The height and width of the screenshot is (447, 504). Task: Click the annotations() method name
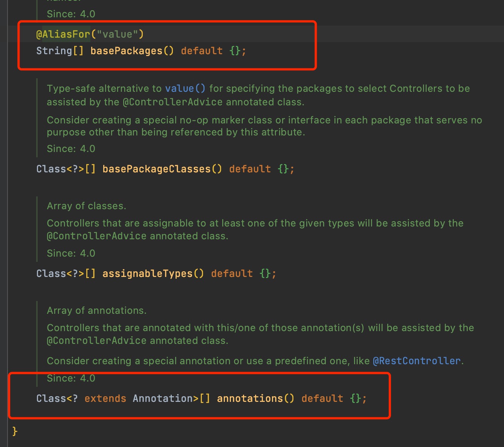[256, 398]
